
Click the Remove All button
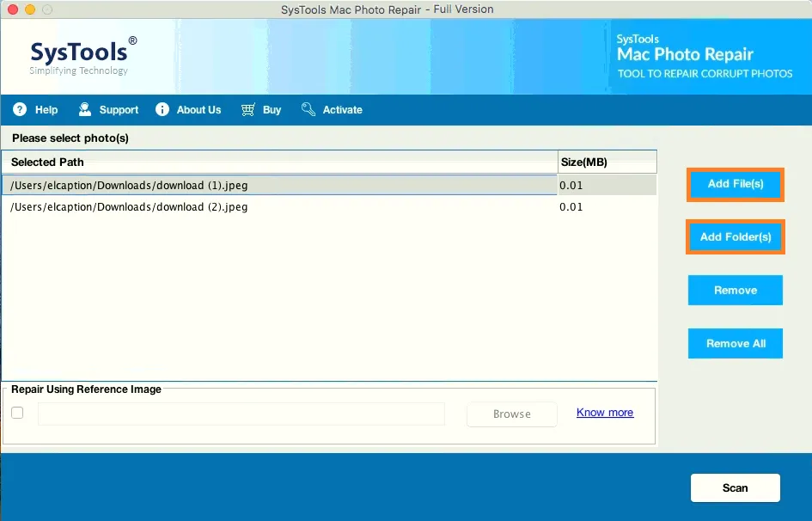pyautogui.click(x=736, y=343)
